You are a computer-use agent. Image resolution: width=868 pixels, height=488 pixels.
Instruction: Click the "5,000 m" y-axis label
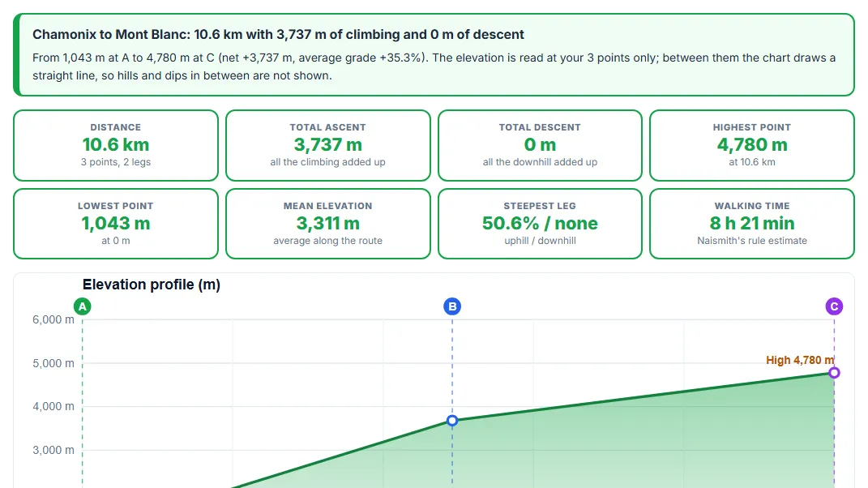point(53,363)
